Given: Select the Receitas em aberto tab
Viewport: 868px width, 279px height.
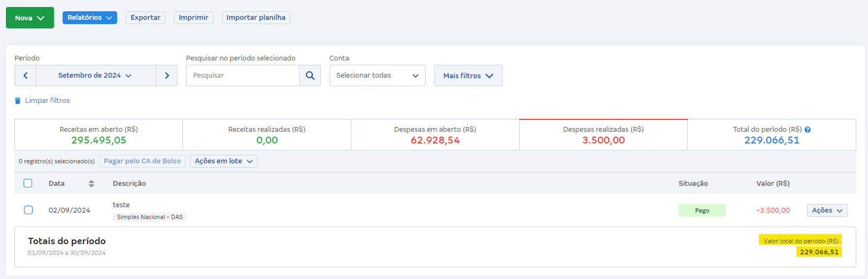Looking at the screenshot, I should point(98,135).
